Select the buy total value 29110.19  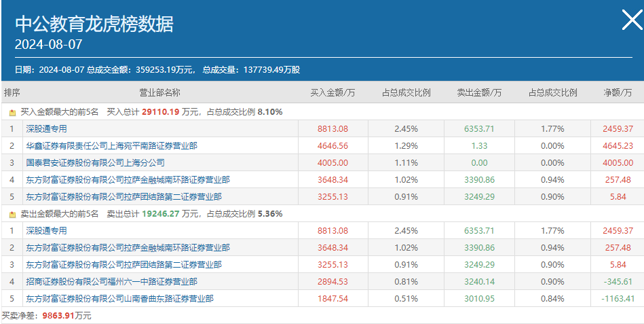[x=161, y=112]
